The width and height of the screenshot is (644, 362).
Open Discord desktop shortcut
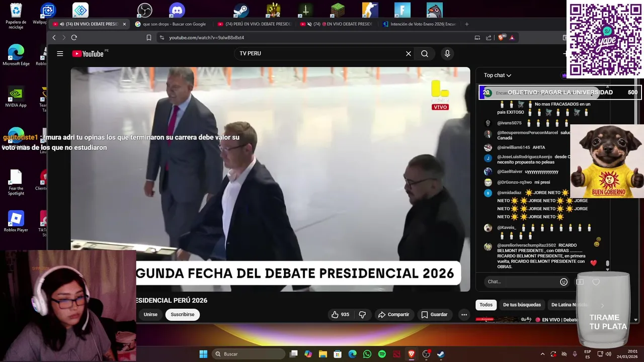[177, 11]
